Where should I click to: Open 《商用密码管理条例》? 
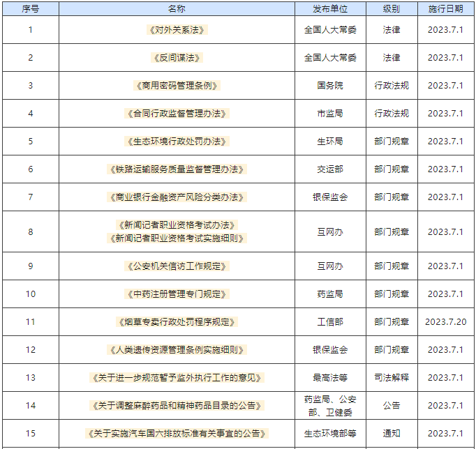point(177,86)
